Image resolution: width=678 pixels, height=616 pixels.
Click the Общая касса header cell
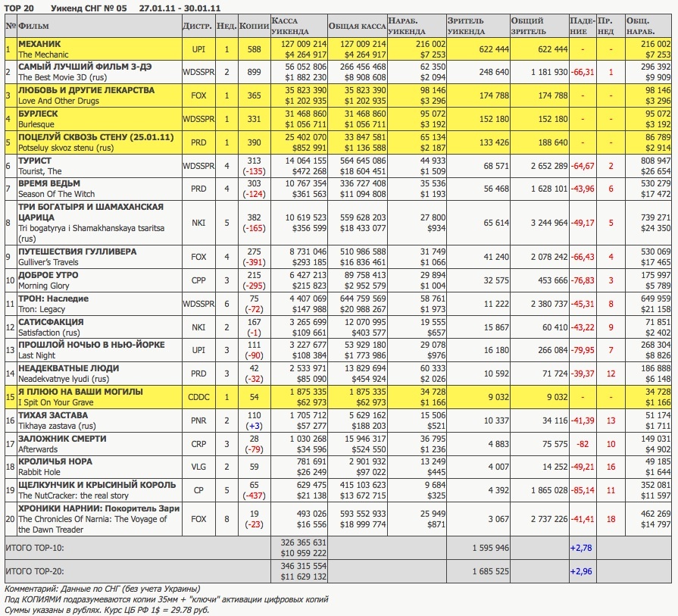point(357,26)
